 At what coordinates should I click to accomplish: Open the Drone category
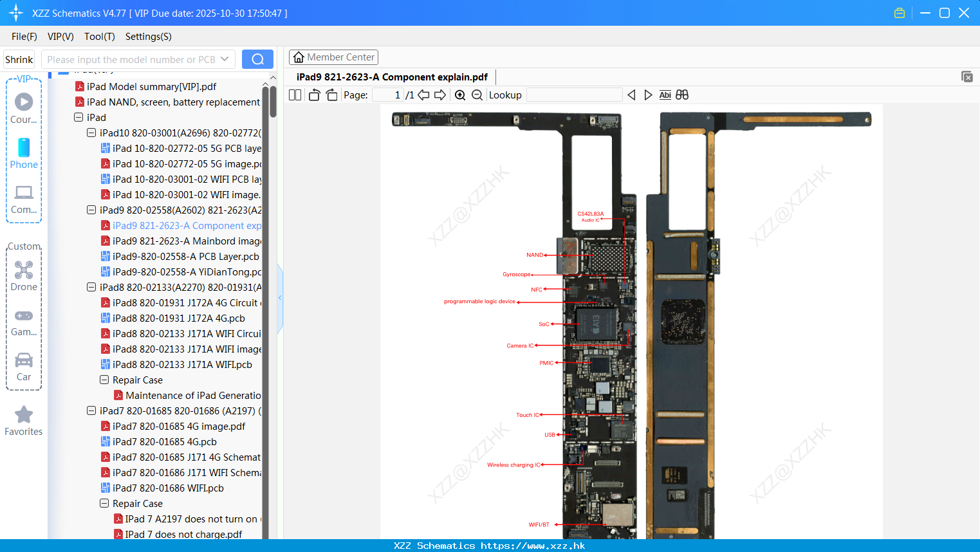point(24,276)
